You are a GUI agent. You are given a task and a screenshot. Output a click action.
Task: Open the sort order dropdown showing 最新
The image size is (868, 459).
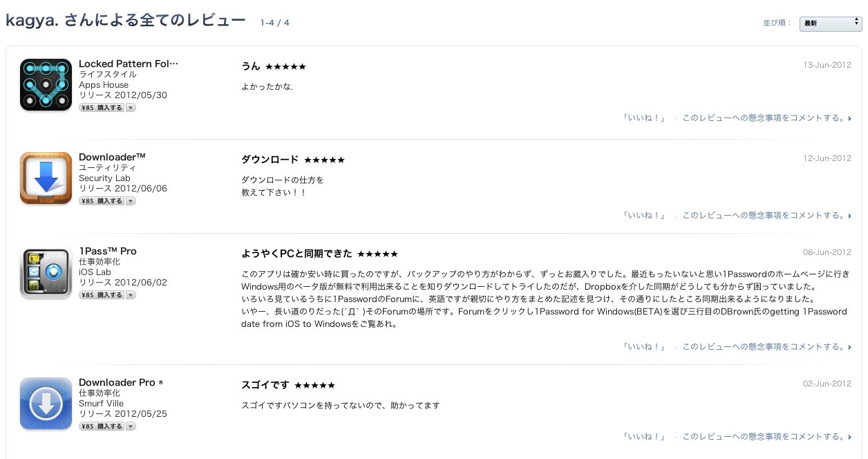click(x=829, y=24)
